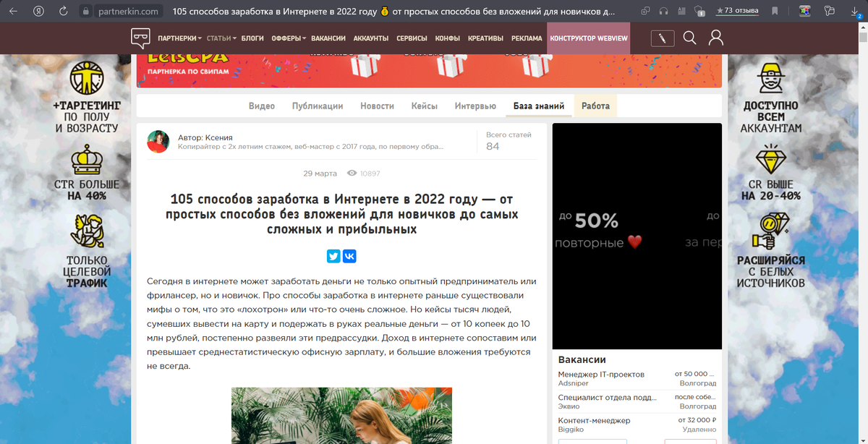Open the user profile icon
The height and width of the screenshot is (444, 868).
(716, 38)
